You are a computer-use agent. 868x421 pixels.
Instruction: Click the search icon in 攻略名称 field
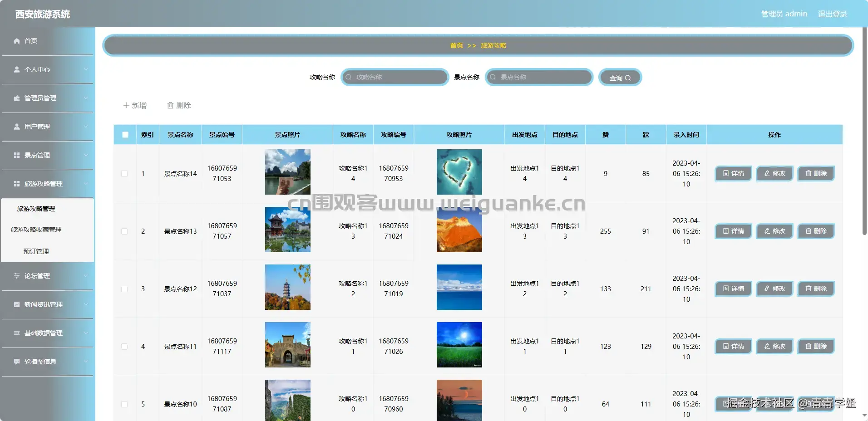click(x=349, y=77)
